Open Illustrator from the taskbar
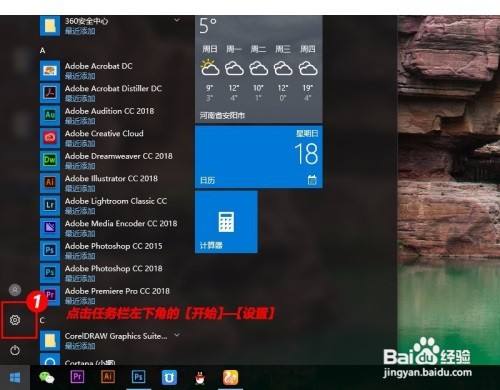Viewport: 500px width, 390px height. (108, 377)
